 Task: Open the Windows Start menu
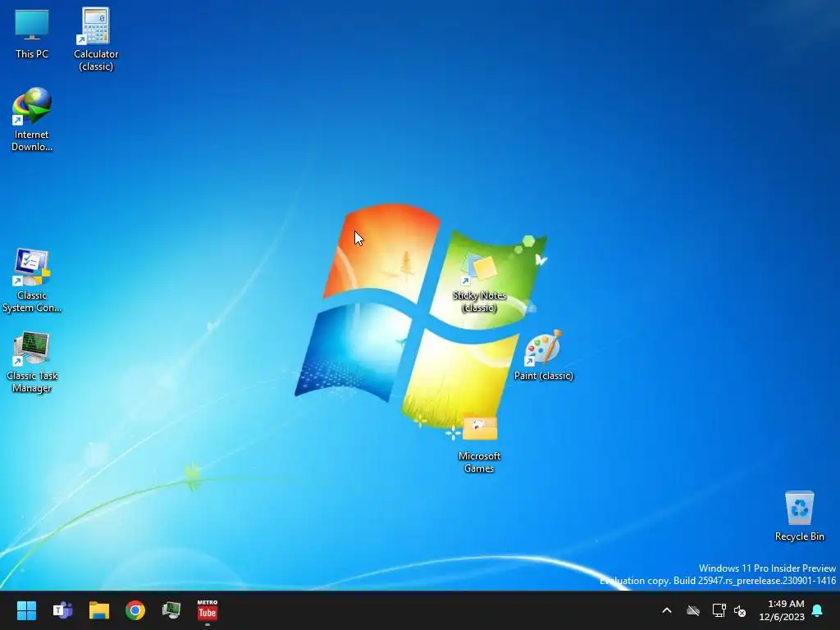(26, 610)
